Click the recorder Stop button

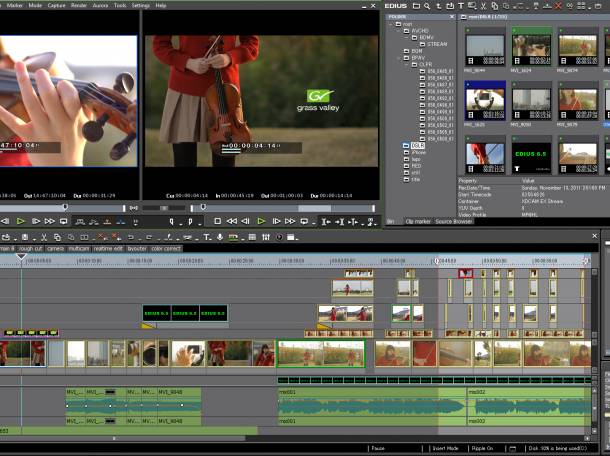click(x=218, y=221)
